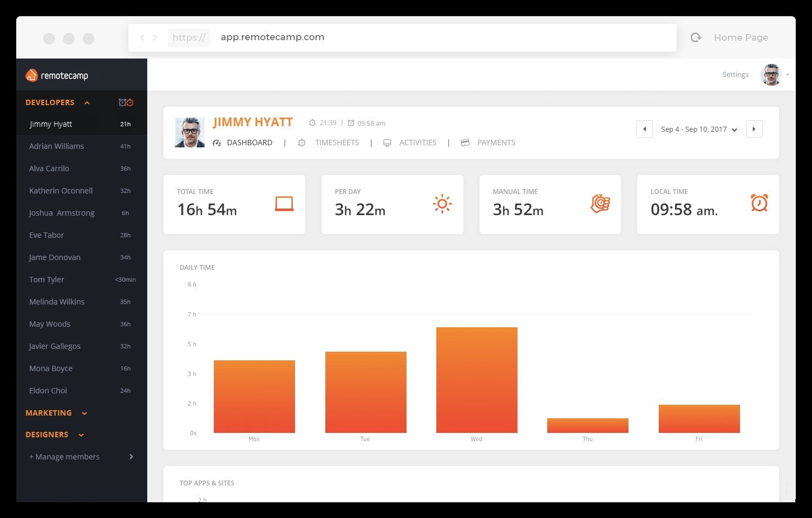Open the profile avatar menu in header
The height and width of the screenshot is (518, 812).
tap(771, 75)
